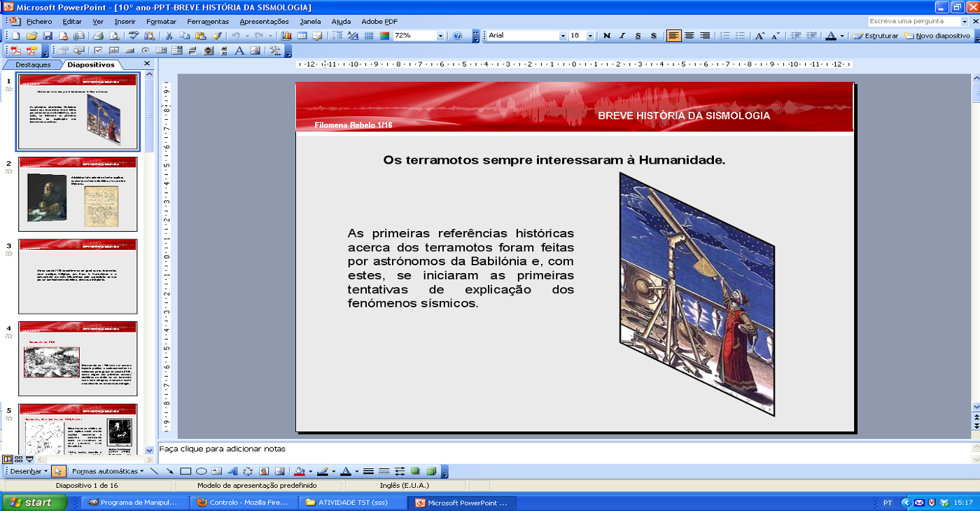Increase the font size
980x511 pixels.
point(760,36)
